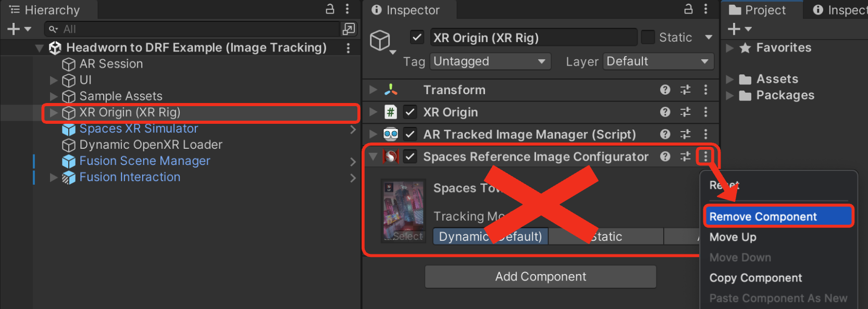Open the Layer dropdown

[x=659, y=61]
